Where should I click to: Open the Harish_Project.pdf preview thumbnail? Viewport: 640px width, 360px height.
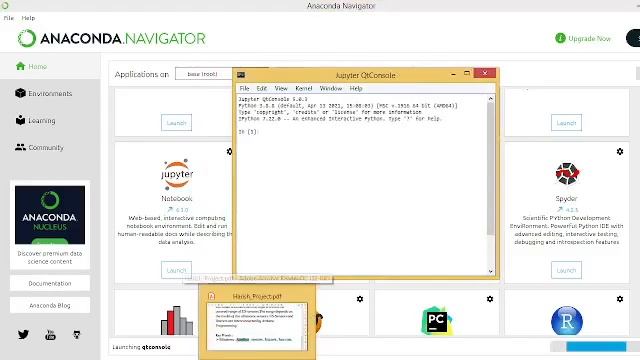click(257, 327)
